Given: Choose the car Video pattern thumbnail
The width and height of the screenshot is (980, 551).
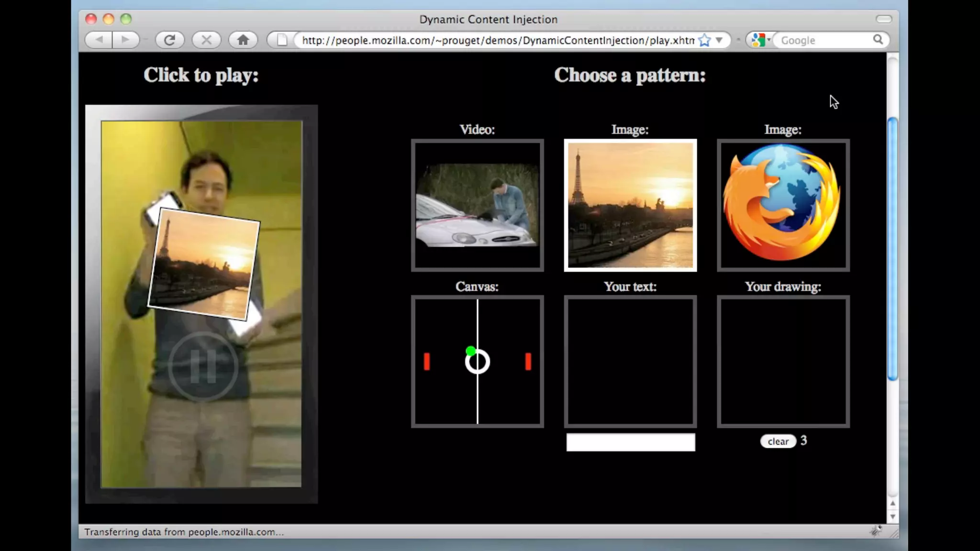Looking at the screenshot, I should pos(477,205).
